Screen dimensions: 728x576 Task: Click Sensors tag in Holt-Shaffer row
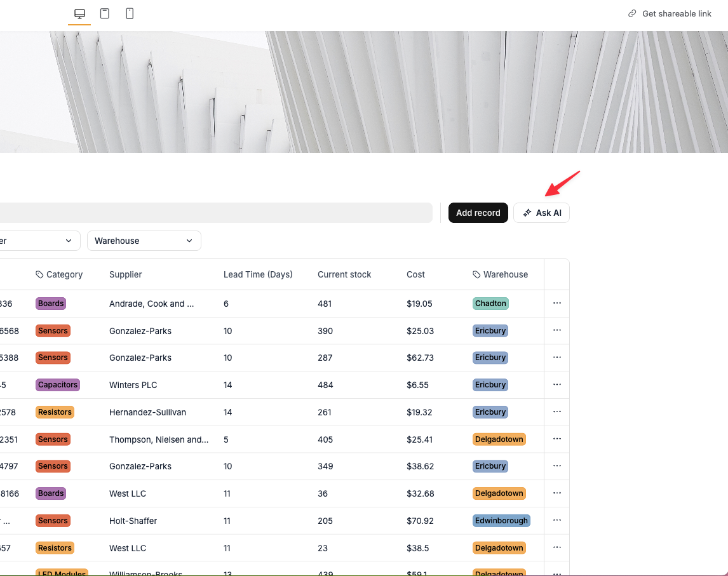click(53, 521)
